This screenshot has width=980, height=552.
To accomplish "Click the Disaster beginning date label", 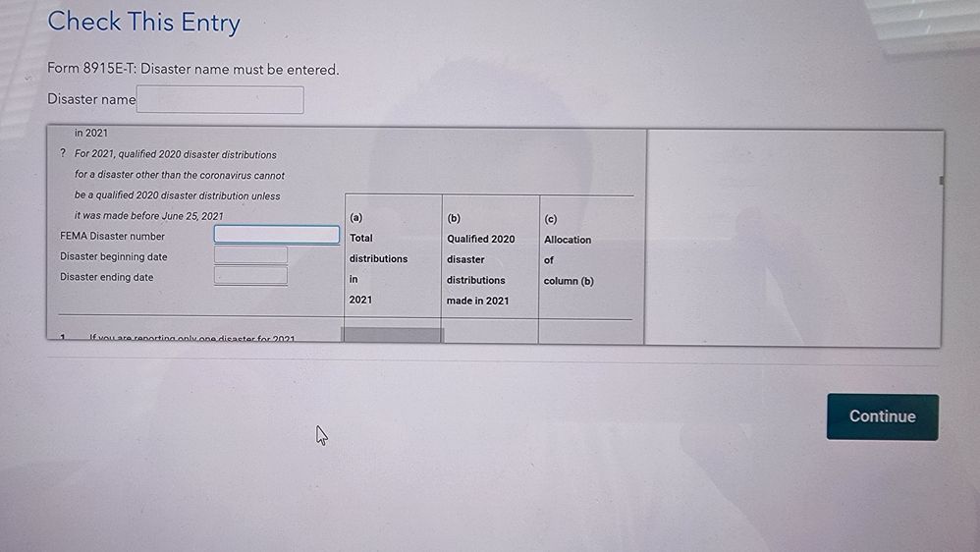I will pos(113,256).
